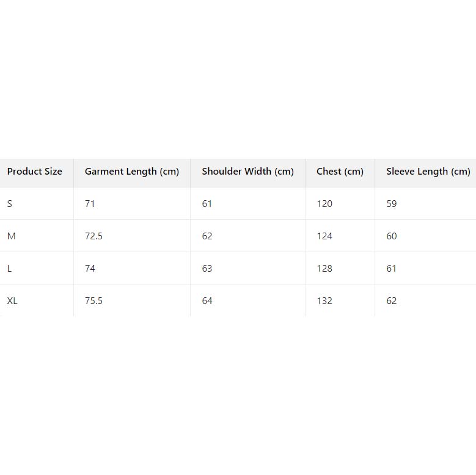This screenshot has width=476, height=475.
Task: Click the Chest (cm) column header
Action: pyautogui.click(x=340, y=172)
